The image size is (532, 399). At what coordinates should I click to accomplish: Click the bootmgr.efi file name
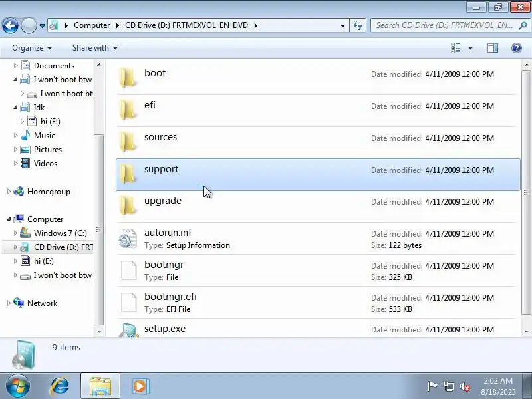click(170, 297)
